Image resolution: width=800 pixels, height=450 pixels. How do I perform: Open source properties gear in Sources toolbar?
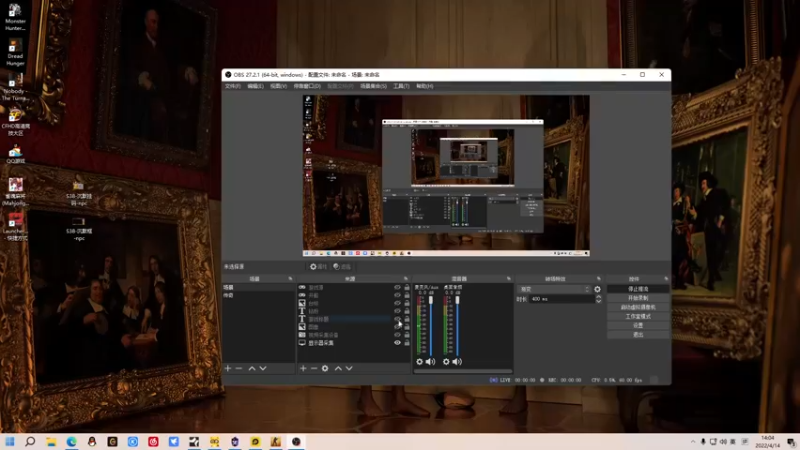(325, 368)
